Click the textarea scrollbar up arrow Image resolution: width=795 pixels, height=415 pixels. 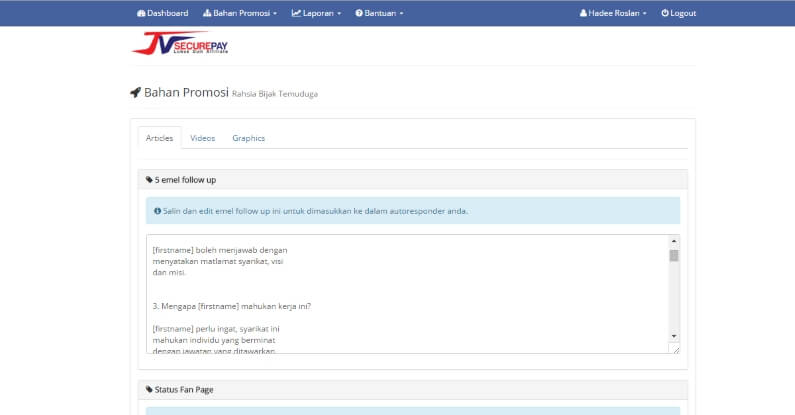[x=674, y=241]
